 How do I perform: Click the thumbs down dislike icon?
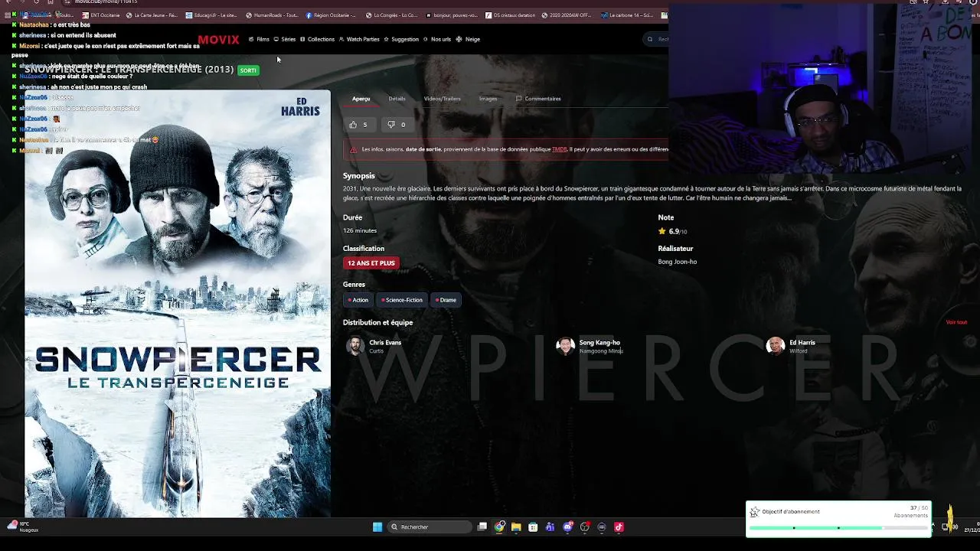pyautogui.click(x=391, y=125)
